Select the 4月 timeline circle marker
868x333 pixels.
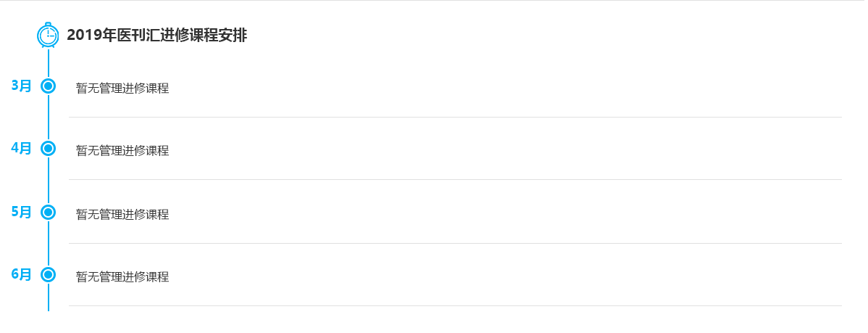coord(49,149)
